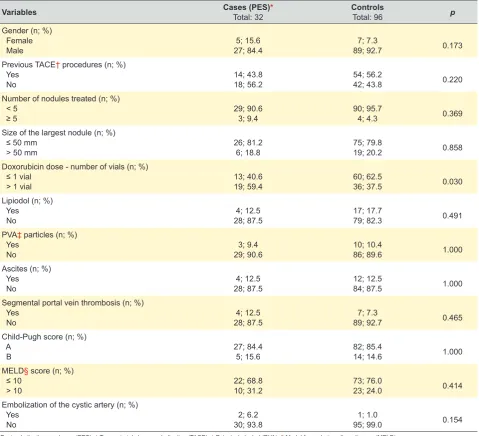Click the Doxorubicin dose row label

pos(75,167)
